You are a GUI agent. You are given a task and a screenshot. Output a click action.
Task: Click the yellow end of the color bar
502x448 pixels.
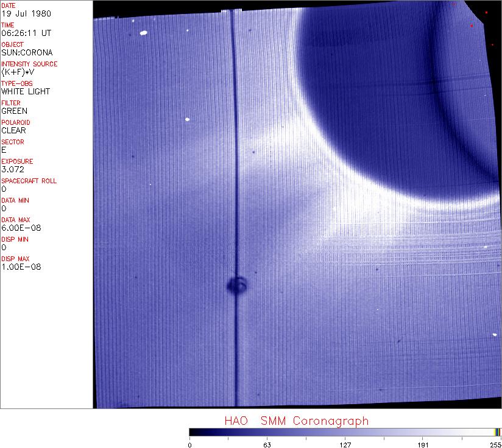pos(497,432)
